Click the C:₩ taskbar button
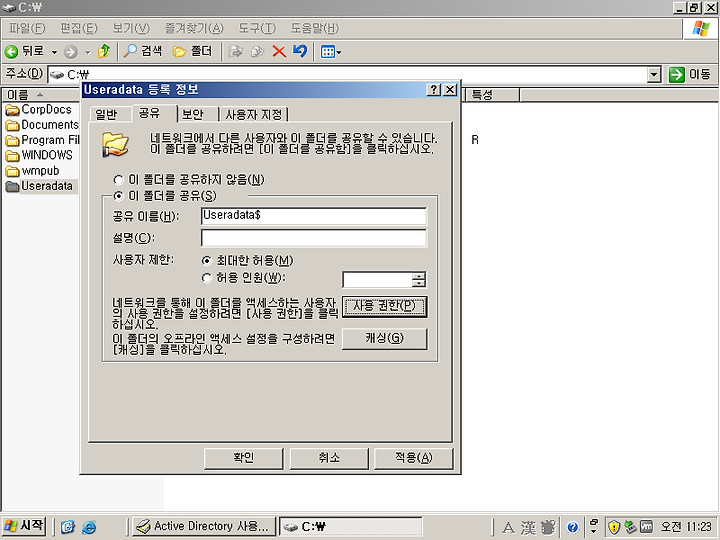Viewport: 720px width, 540px height. [351, 526]
